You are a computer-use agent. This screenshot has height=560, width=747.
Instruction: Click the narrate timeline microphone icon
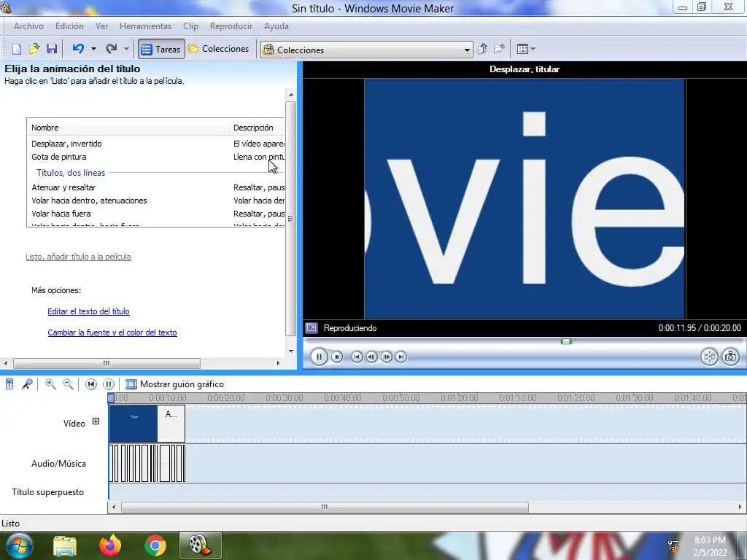coord(27,384)
